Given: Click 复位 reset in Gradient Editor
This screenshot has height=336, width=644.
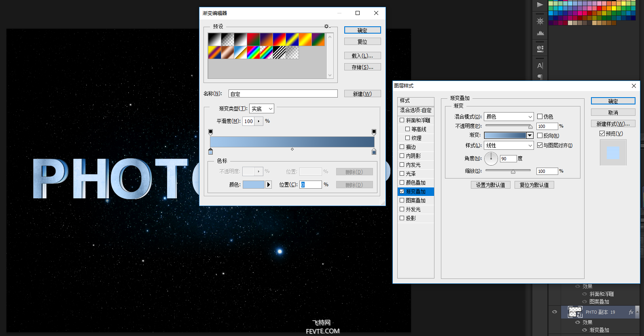Looking at the screenshot, I should [362, 41].
